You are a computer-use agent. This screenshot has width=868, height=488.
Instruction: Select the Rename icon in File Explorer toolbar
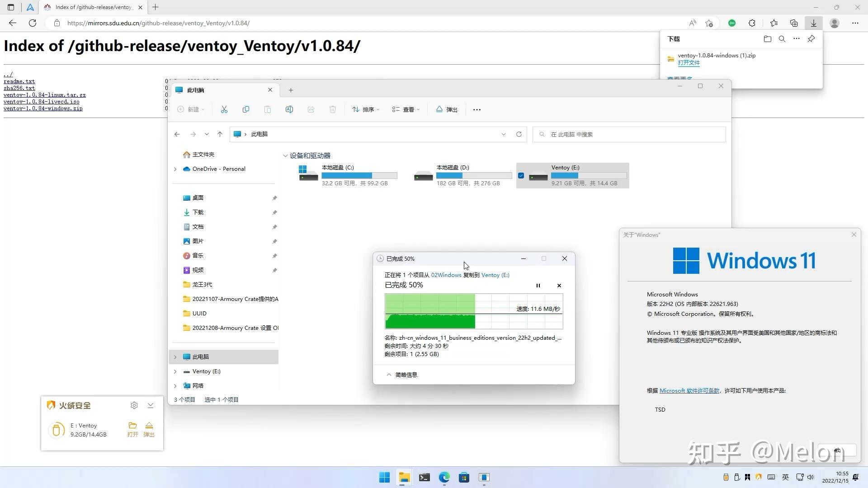tap(289, 109)
